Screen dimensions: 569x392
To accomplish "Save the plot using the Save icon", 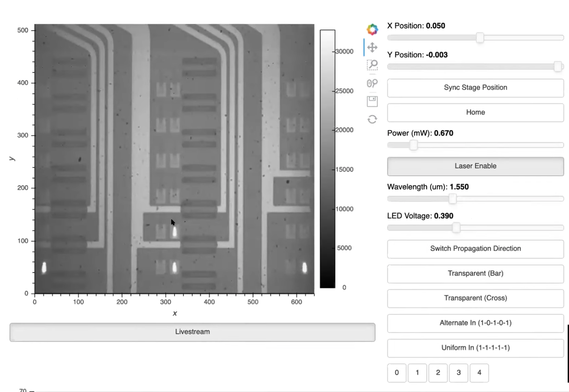I will coord(372,101).
